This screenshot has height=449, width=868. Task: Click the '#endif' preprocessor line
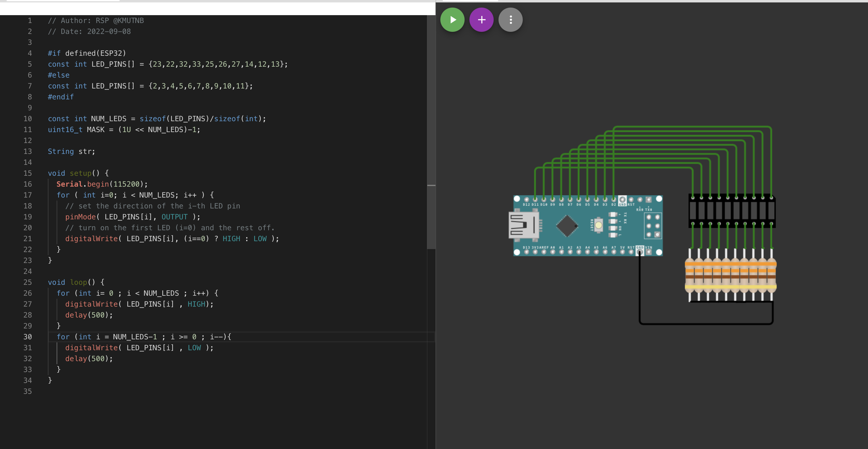61,97
